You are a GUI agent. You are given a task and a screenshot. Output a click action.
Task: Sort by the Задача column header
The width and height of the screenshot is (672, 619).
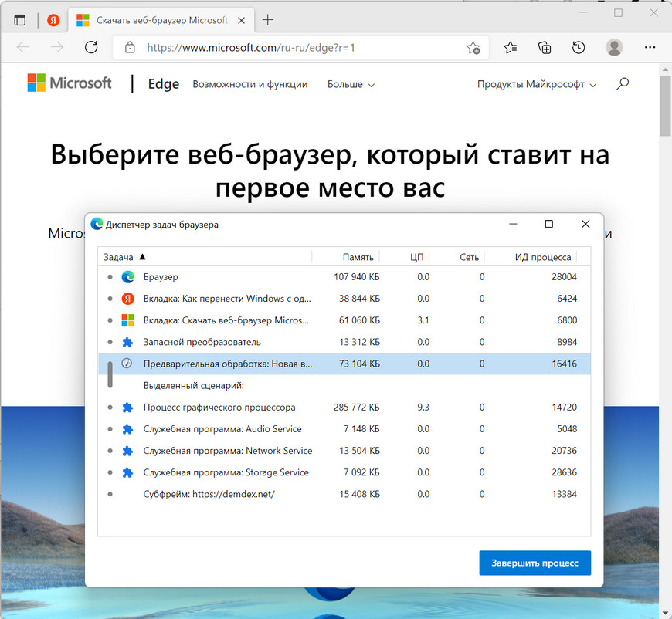tap(124, 257)
